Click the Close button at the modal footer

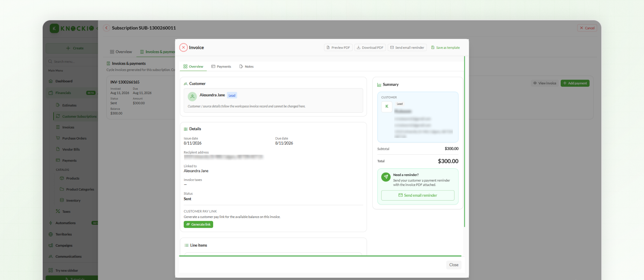(454, 265)
